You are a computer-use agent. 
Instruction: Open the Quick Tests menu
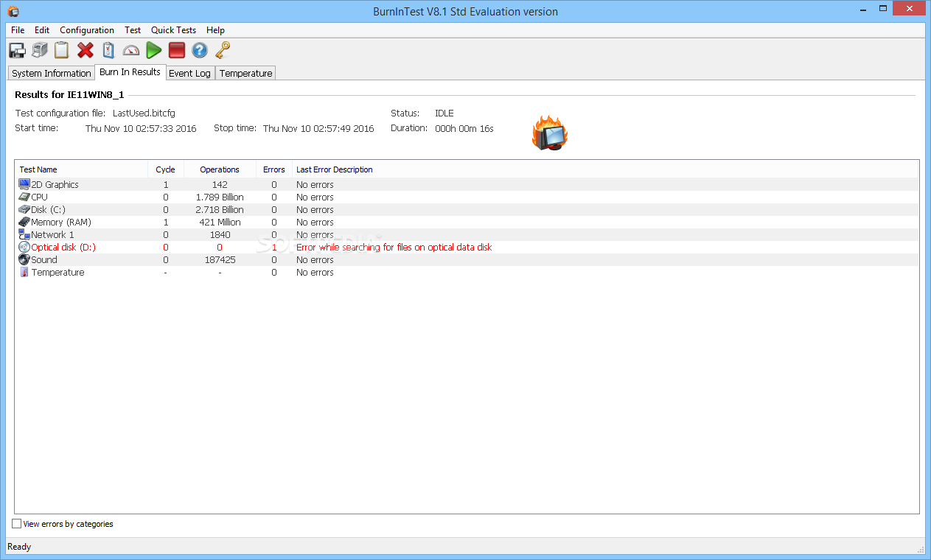pyautogui.click(x=173, y=30)
